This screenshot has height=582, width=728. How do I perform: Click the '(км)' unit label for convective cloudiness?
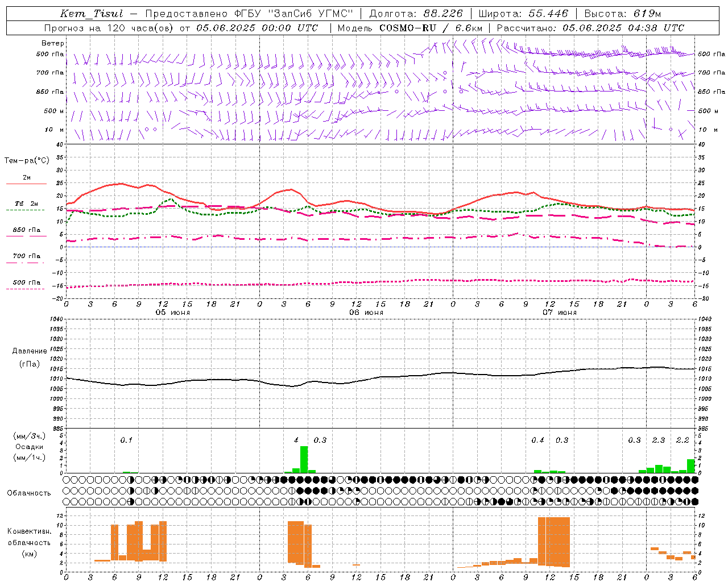coord(29,553)
